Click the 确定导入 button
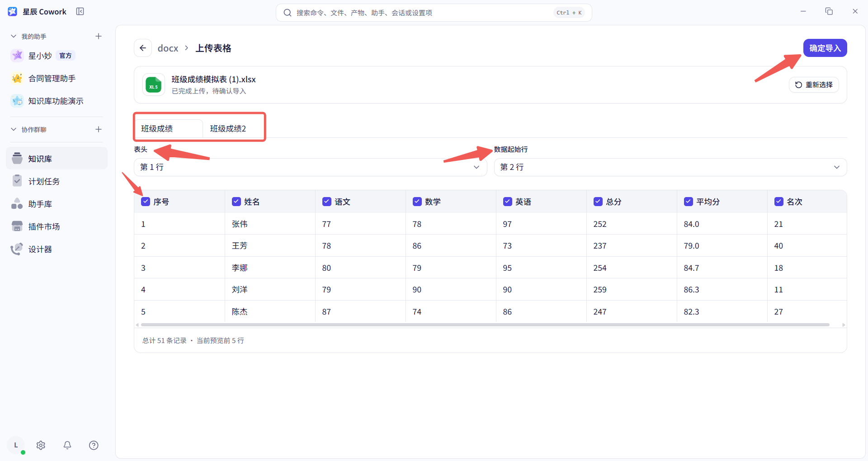Screen dimensions: 868x461 pos(825,48)
